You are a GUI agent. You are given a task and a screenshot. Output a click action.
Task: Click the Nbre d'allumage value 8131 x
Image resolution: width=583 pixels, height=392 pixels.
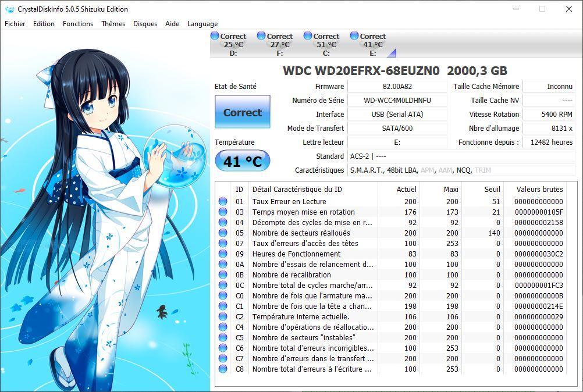549,128
